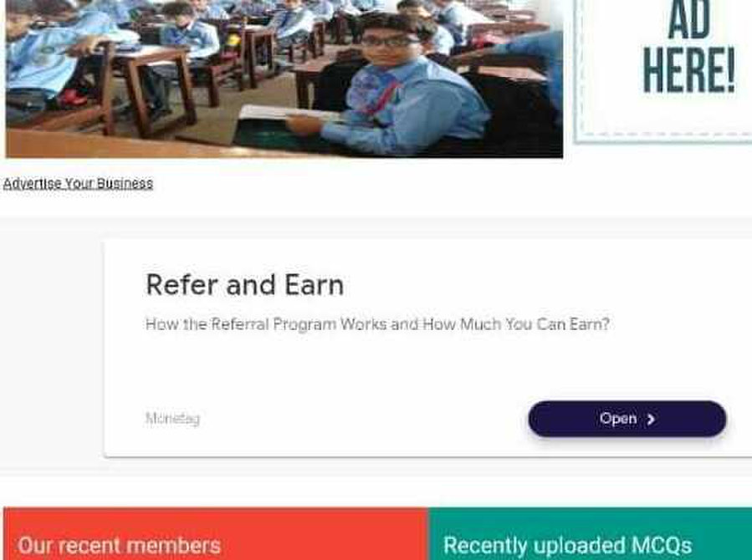Image resolution: width=752 pixels, height=560 pixels.
Task: Open the classroom students photo
Action: point(284,79)
